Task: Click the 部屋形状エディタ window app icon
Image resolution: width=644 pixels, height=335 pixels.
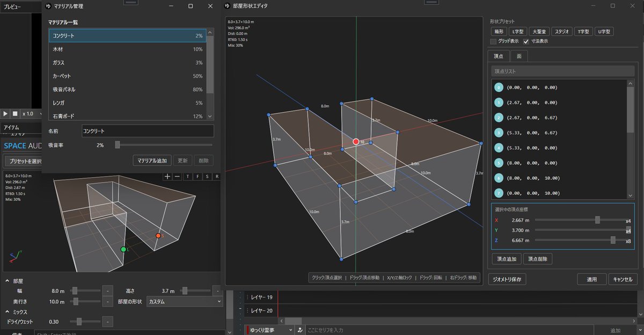Action: coord(228,6)
